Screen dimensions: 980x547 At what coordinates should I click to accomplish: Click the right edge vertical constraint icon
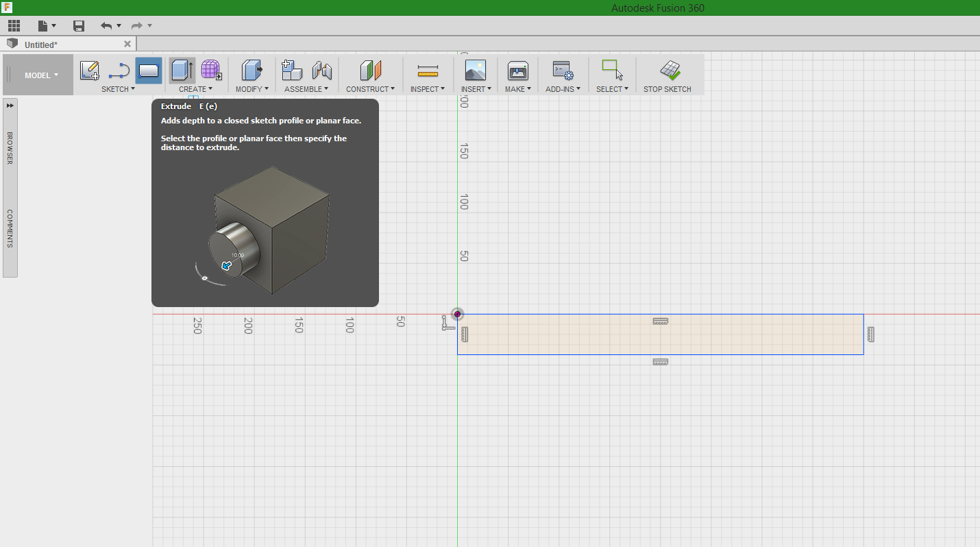[871, 335]
